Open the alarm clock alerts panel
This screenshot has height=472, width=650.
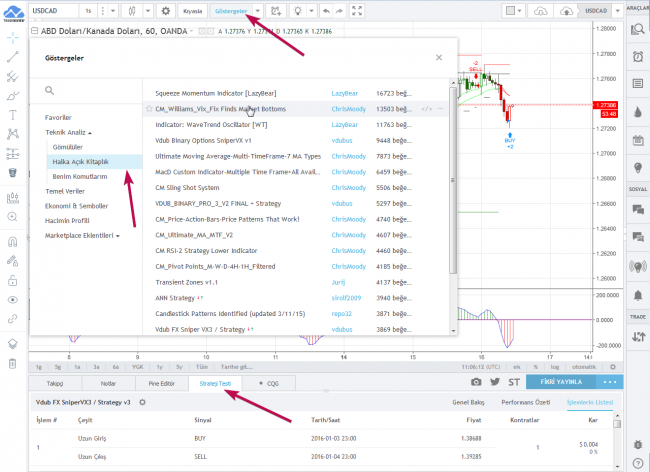coord(638,56)
